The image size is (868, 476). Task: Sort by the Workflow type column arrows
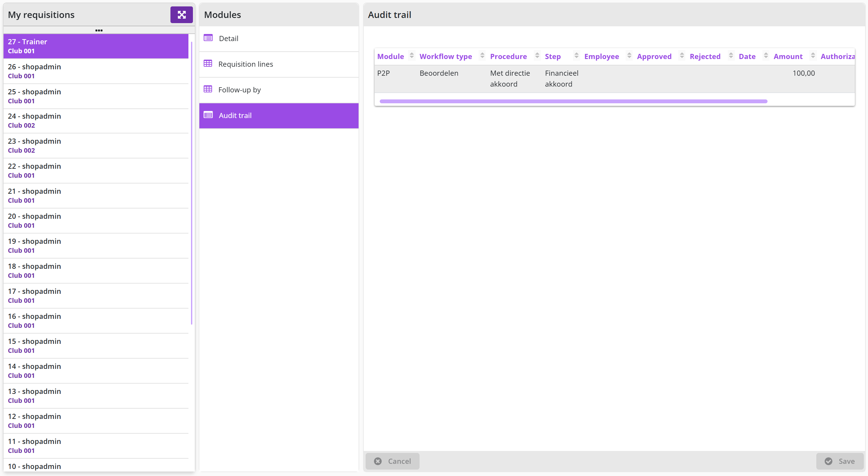(482, 56)
